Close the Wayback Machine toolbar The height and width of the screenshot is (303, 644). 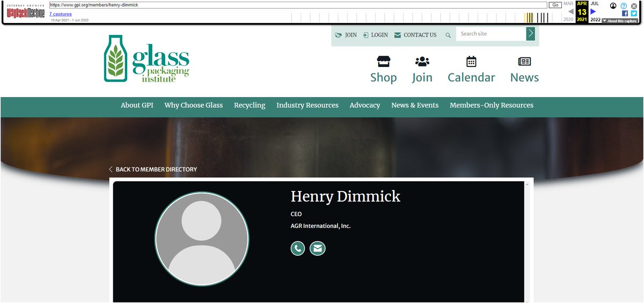click(x=634, y=6)
